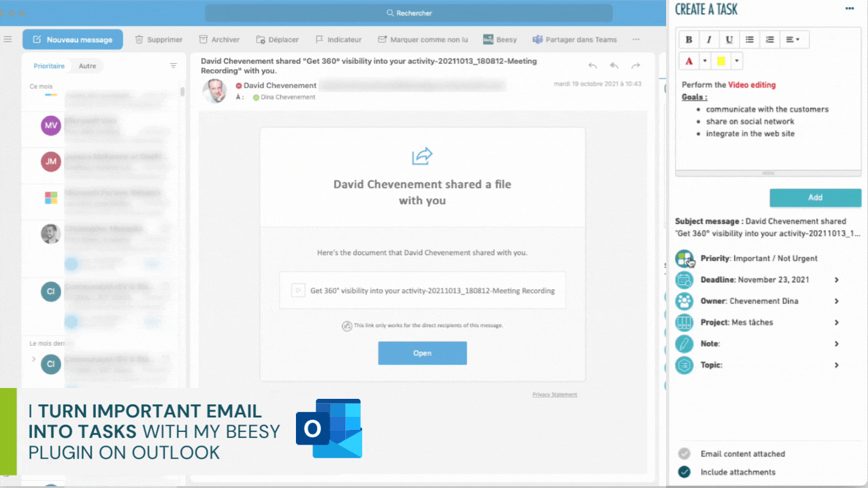
Task: Open the message list filter icon
Action: click(x=174, y=66)
